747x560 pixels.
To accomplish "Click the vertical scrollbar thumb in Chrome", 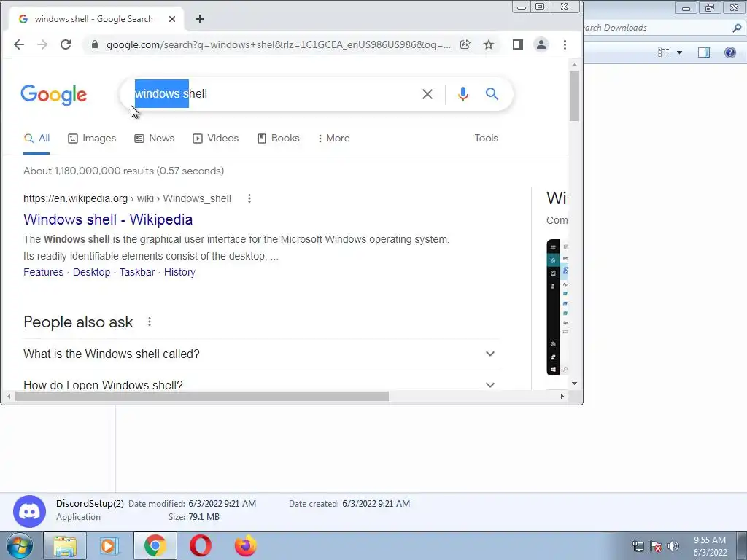I will [x=574, y=96].
